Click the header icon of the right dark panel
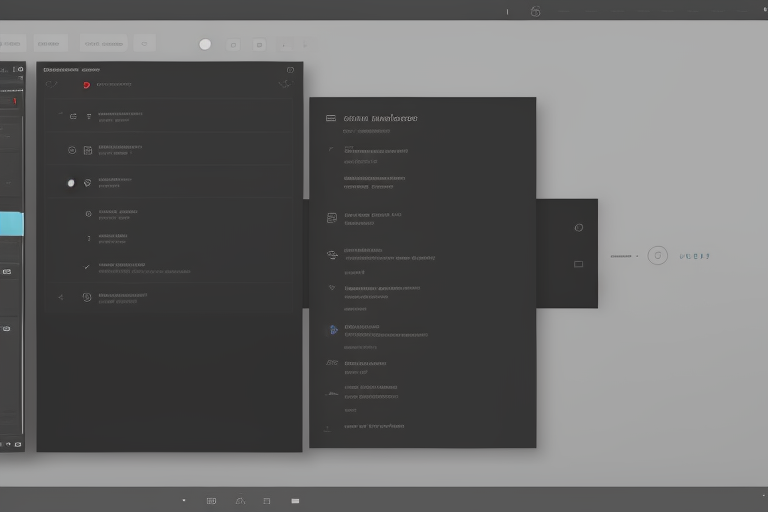Viewport: 768px width, 512px height. pos(330,118)
